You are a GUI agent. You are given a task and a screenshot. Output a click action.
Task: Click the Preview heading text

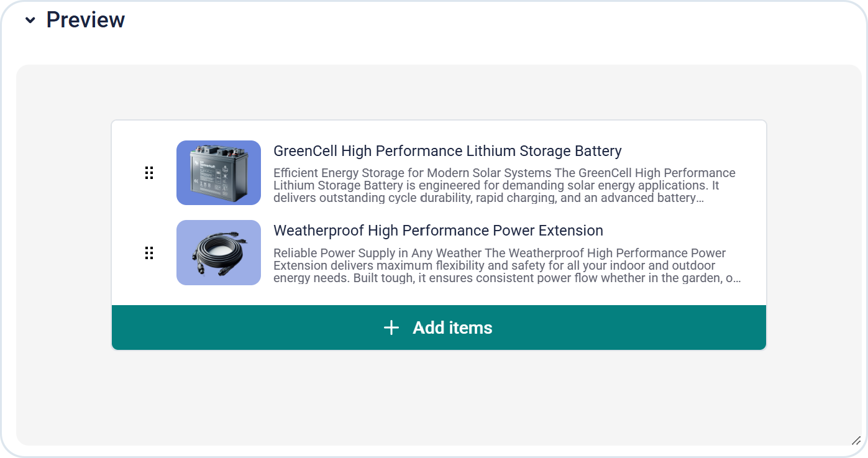click(x=85, y=20)
